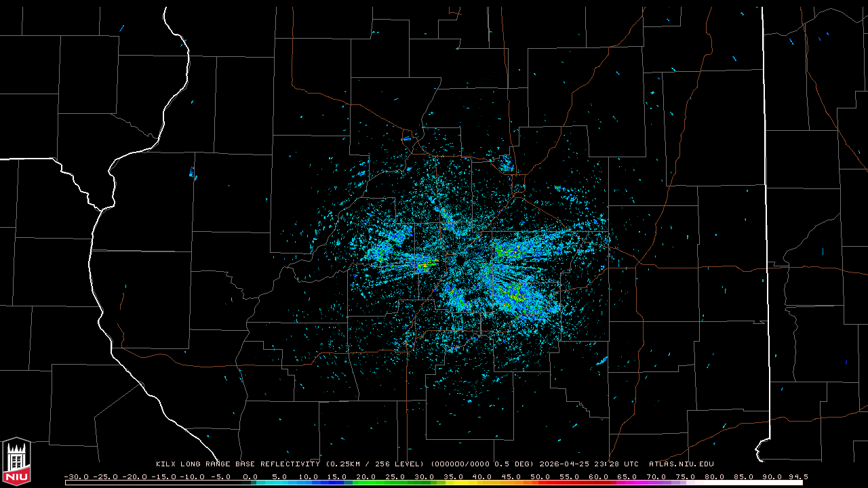Screen dimensions: 868x488
Task: Select the -30.0 label on color scale
Action: pyautogui.click(x=76, y=476)
